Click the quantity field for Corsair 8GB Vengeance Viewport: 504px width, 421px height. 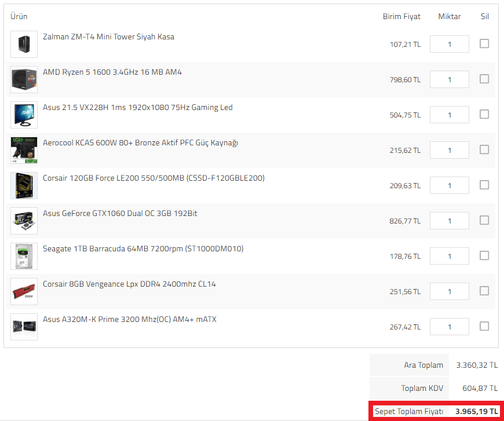click(x=450, y=291)
